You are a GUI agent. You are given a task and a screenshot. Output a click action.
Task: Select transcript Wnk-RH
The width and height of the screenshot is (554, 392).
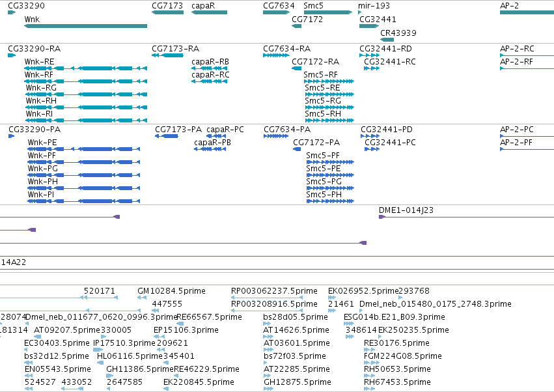pyautogui.click(x=86, y=107)
